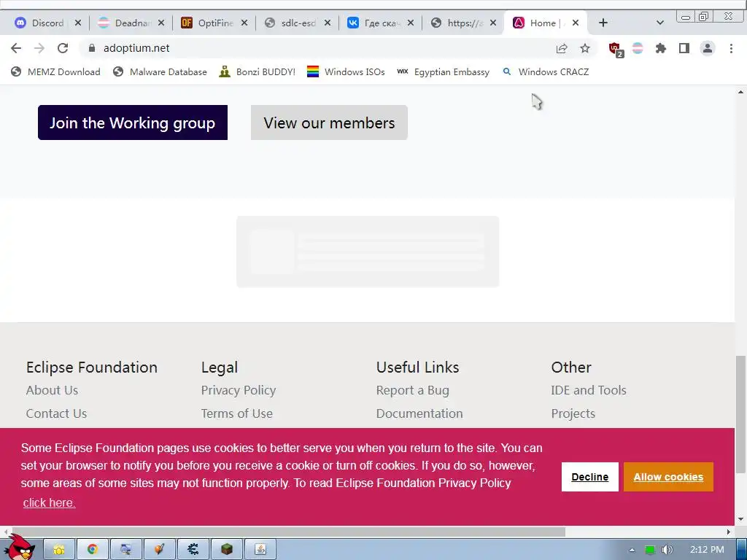Click the vertical scrollbar thumb

click(741, 414)
